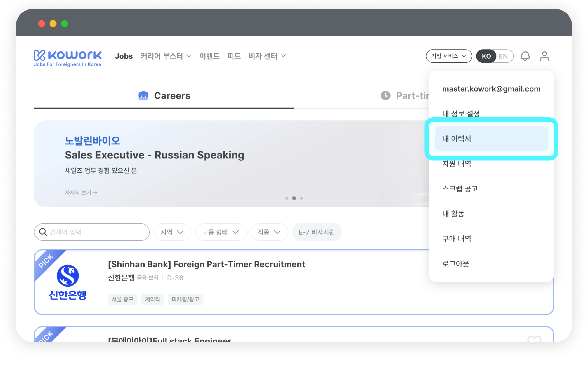Switch language to KO
This screenshot has width=588, height=365.
(x=486, y=56)
